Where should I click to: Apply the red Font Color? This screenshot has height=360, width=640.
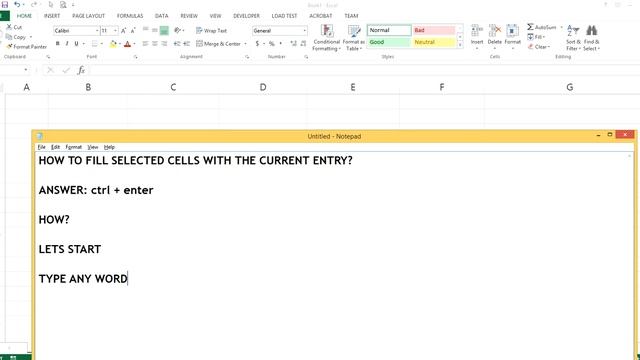point(127,43)
